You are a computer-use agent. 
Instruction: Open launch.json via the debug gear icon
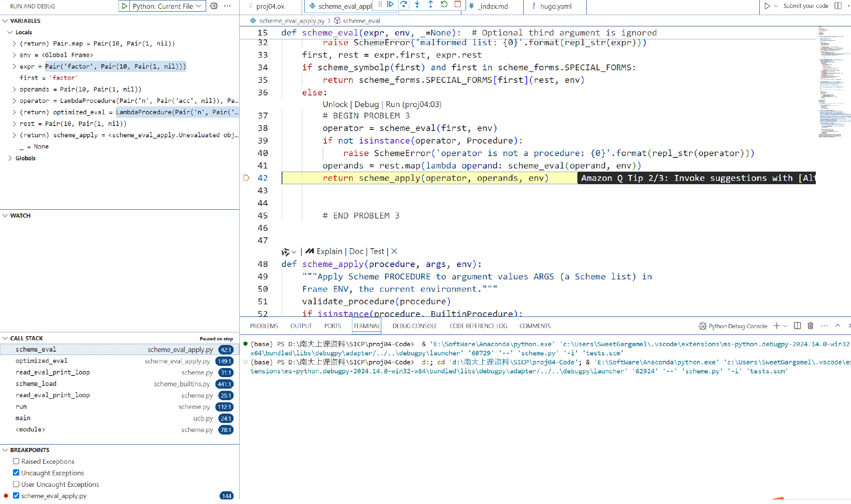coord(214,6)
